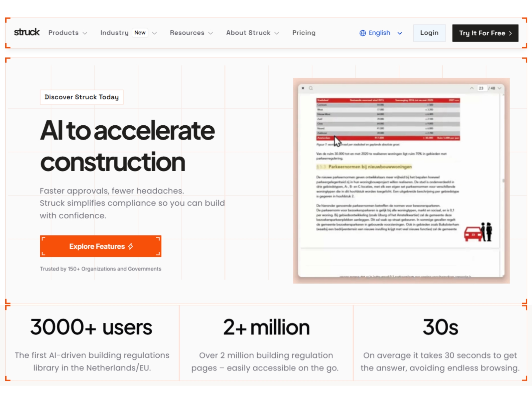This screenshot has height=399, width=532.
Task: Click the globe language icon
Action: click(x=363, y=33)
